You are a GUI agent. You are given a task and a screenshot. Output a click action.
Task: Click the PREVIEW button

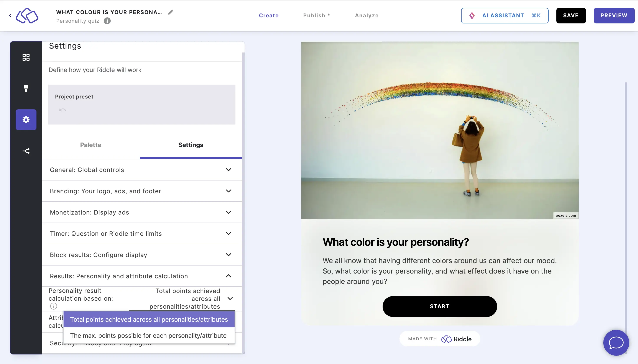[614, 15]
